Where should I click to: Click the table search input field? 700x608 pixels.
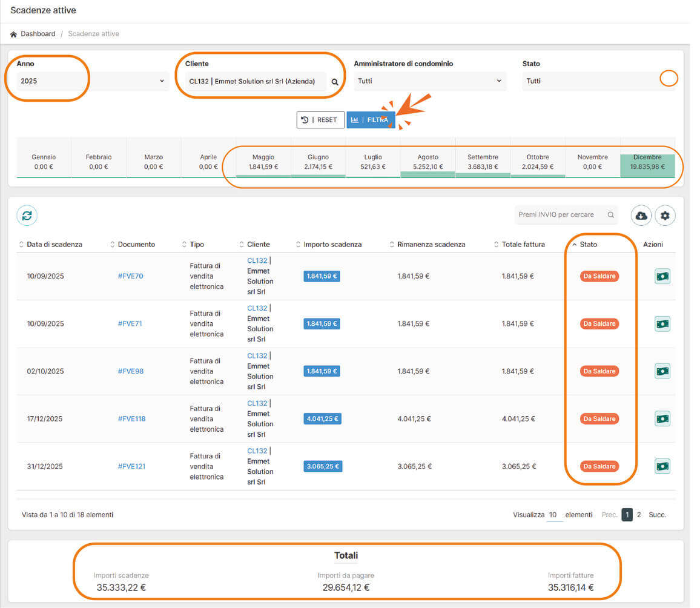click(x=560, y=215)
